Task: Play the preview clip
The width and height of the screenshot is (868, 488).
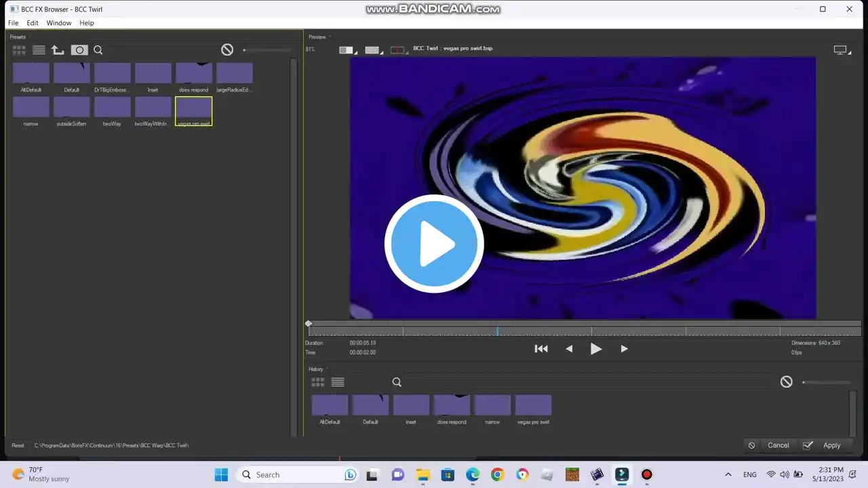Action: (x=596, y=349)
